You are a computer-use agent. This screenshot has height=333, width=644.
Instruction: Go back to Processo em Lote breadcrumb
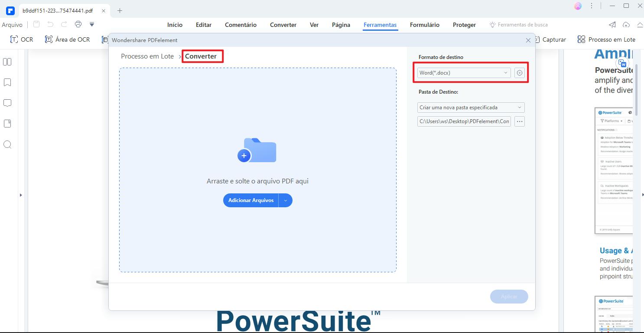pyautogui.click(x=147, y=56)
